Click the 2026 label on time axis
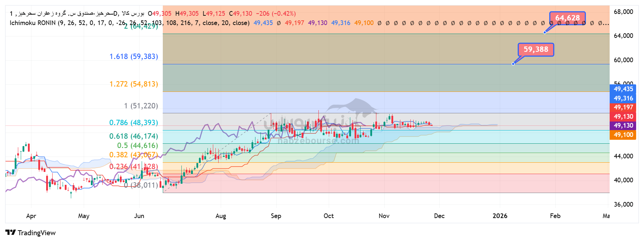 (x=500, y=216)
